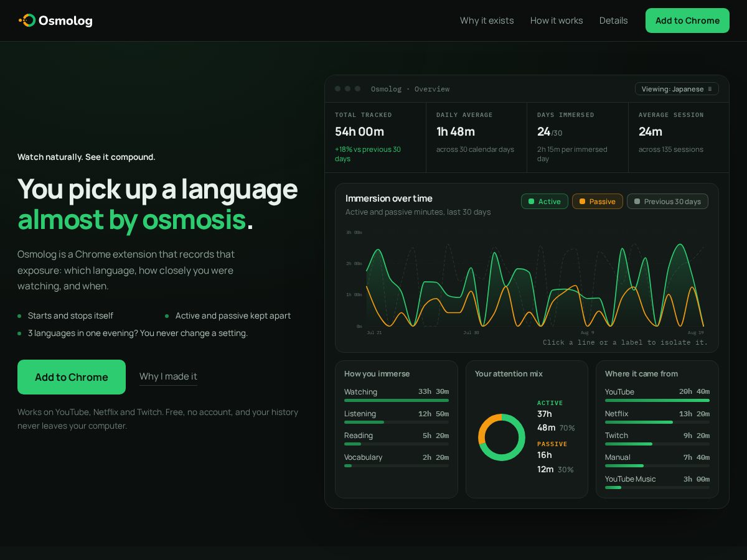The width and height of the screenshot is (747, 560).
Task: Click the +18% vs previous 30 days text
Action: (368, 154)
